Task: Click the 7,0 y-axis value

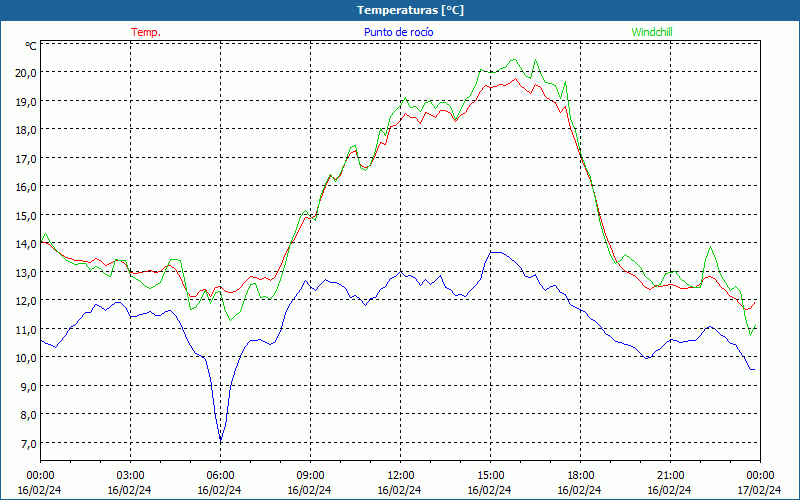Action: [x=29, y=443]
